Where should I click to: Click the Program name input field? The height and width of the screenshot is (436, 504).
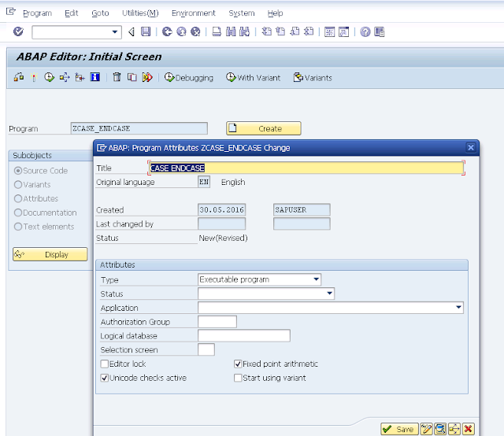pyautogui.click(x=139, y=128)
